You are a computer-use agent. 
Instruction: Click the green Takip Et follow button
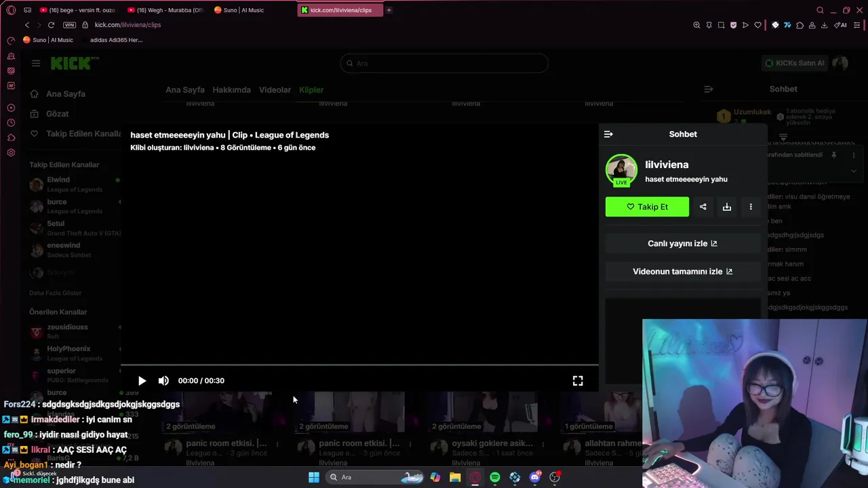point(647,207)
